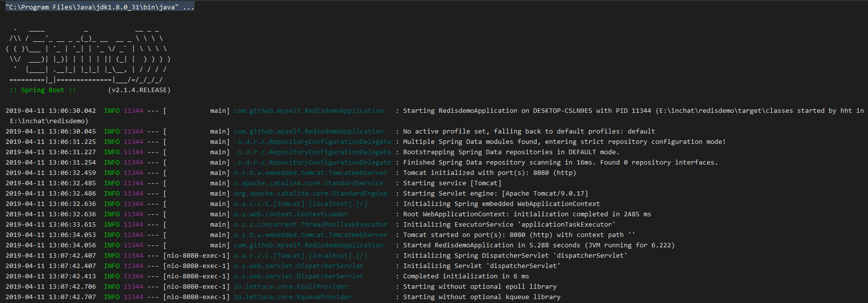Click 'Initializing Spring embedded WebApplicationContext' message

click(x=502, y=204)
